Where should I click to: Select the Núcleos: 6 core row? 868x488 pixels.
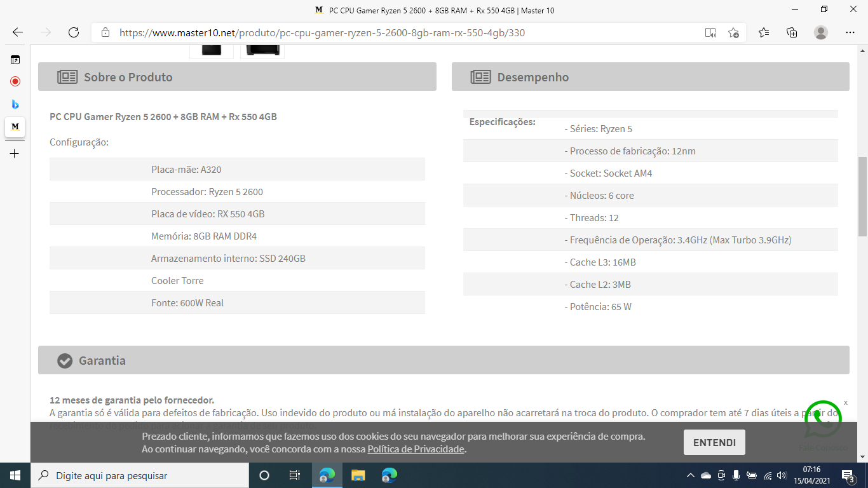(x=650, y=195)
